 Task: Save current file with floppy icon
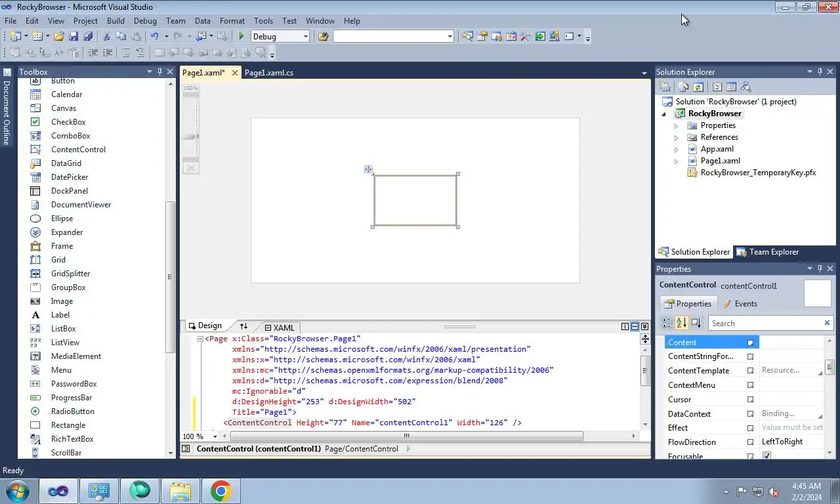click(x=73, y=36)
